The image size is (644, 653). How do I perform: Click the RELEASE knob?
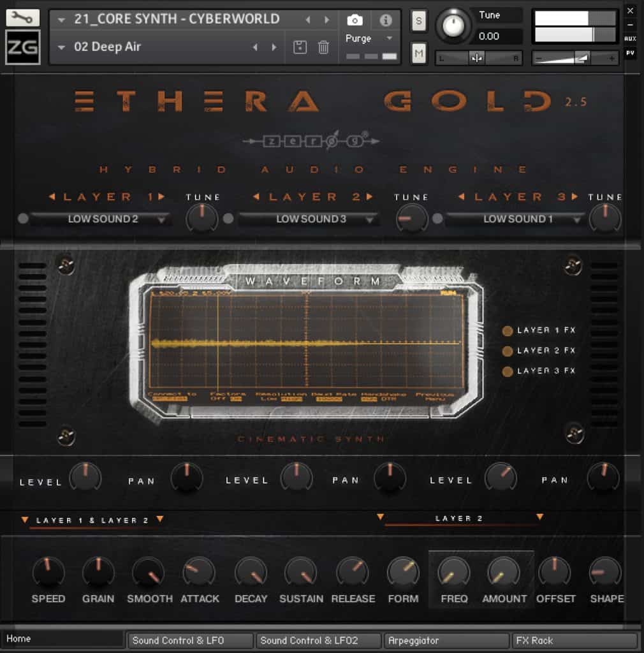pyautogui.click(x=352, y=572)
